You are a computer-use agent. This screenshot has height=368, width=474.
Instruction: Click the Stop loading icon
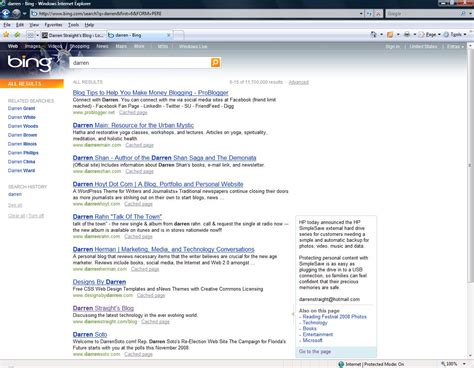(378, 14)
